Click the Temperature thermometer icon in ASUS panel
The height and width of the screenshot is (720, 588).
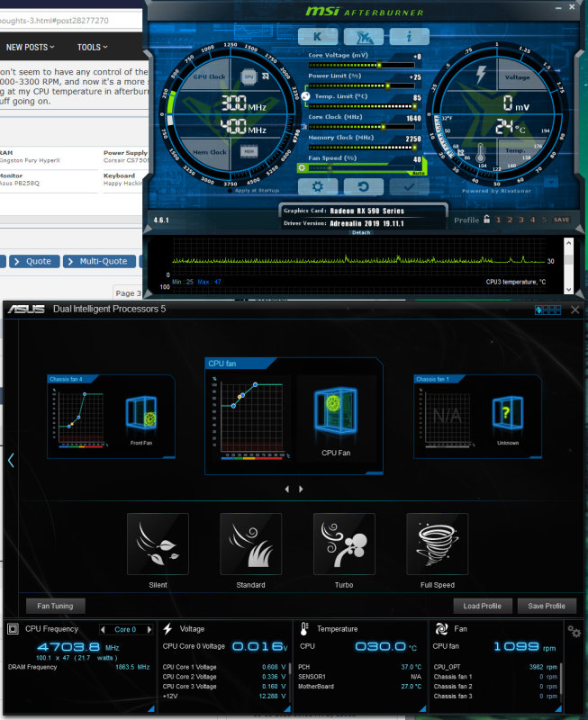(x=304, y=629)
